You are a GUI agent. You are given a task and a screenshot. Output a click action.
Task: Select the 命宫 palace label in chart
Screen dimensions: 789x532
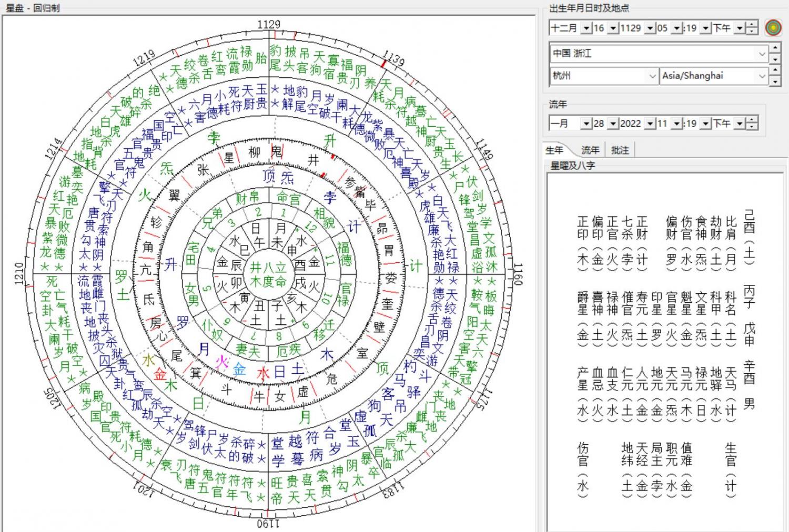click(289, 198)
